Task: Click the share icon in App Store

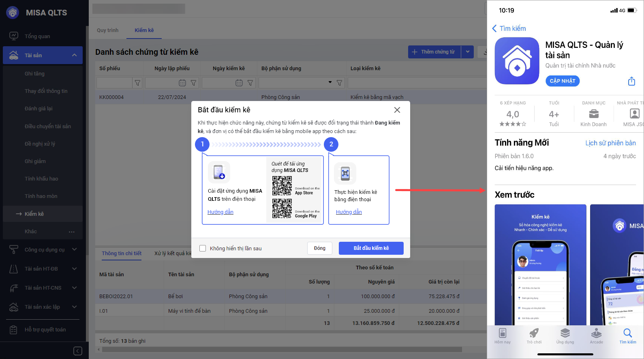Action: pyautogui.click(x=631, y=81)
